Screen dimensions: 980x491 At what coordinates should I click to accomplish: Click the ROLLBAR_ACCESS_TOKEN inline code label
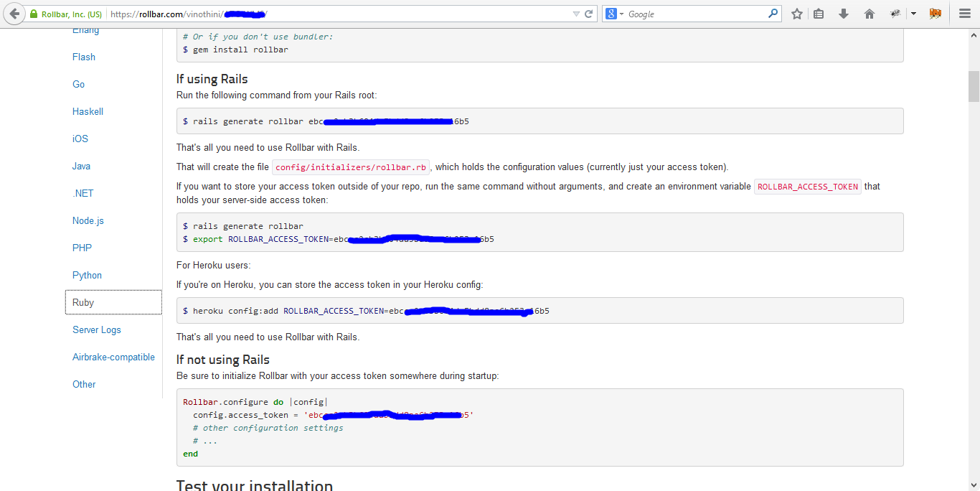click(808, 187)
